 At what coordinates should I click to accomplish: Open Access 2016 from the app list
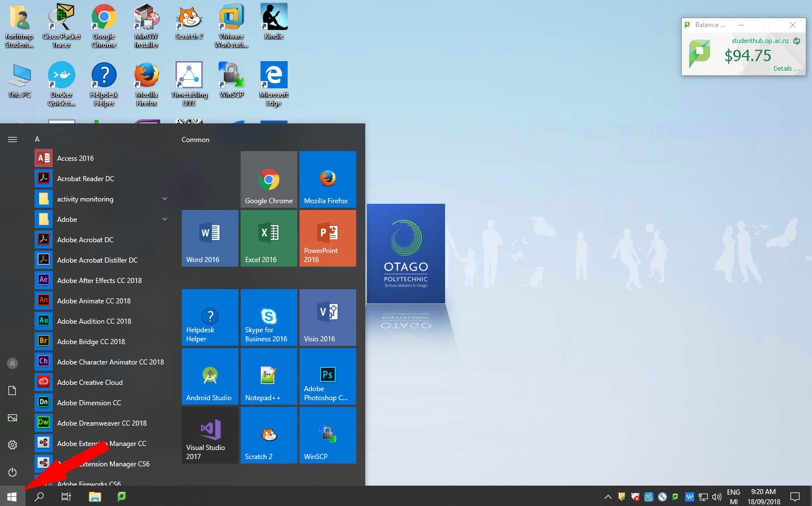point(102,158)
